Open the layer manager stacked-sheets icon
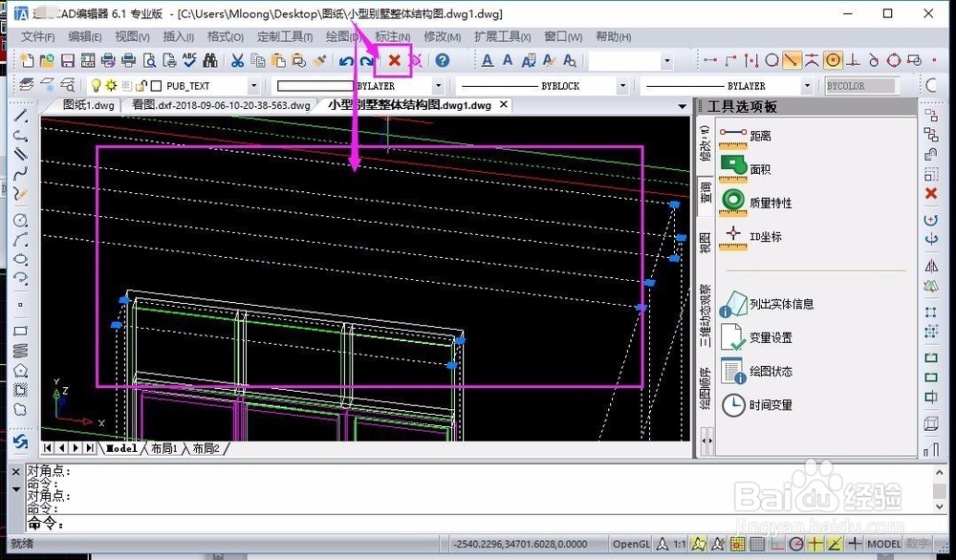Screen dimensions: 956x560 tap(27, 85)
